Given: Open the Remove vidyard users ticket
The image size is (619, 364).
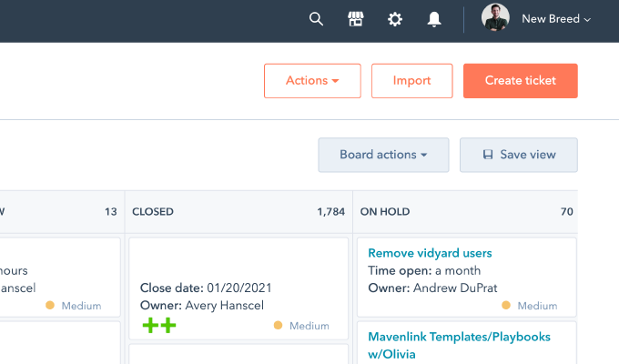Looking at the screenshot, I should pyautogui.click(x=430, y=253).
